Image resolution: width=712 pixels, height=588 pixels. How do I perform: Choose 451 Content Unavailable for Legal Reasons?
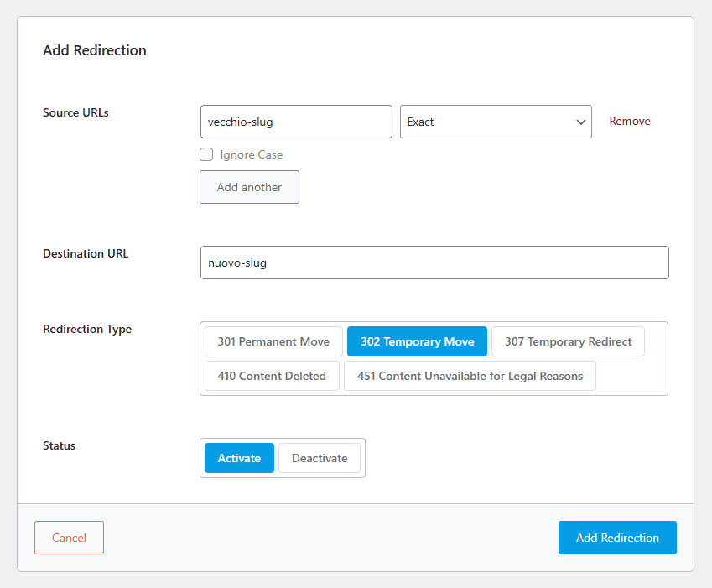(470, 376)
